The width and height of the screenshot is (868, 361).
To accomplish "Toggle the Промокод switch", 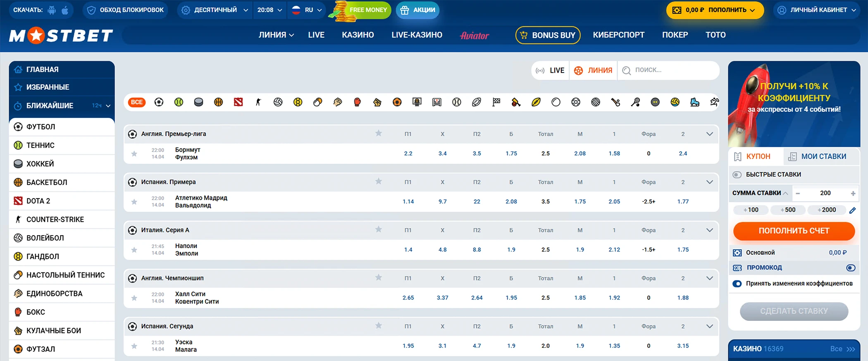I will click(x=851, y=268).
